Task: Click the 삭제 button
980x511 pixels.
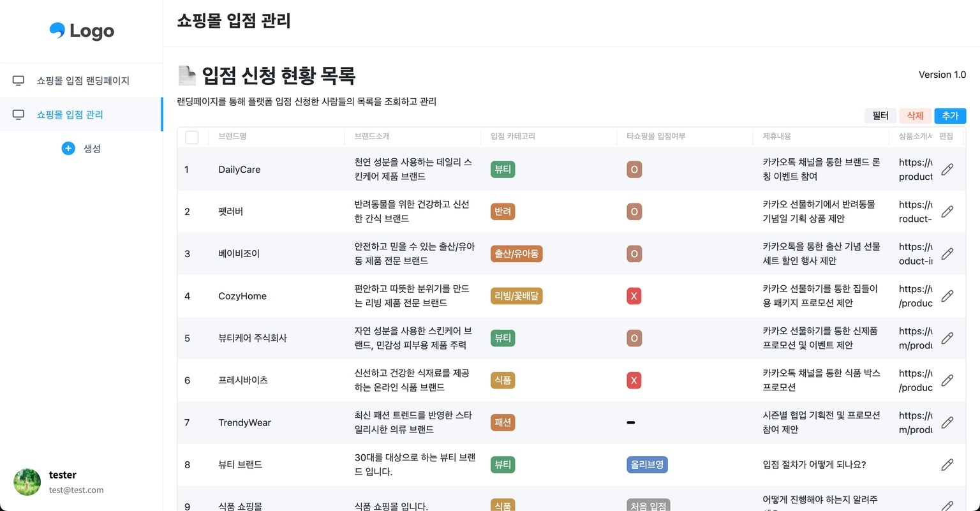Action: [x=915, y=115]
